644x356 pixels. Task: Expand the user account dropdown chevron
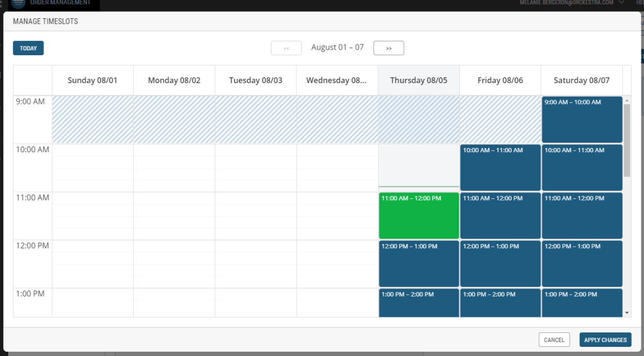pos(621,3)
